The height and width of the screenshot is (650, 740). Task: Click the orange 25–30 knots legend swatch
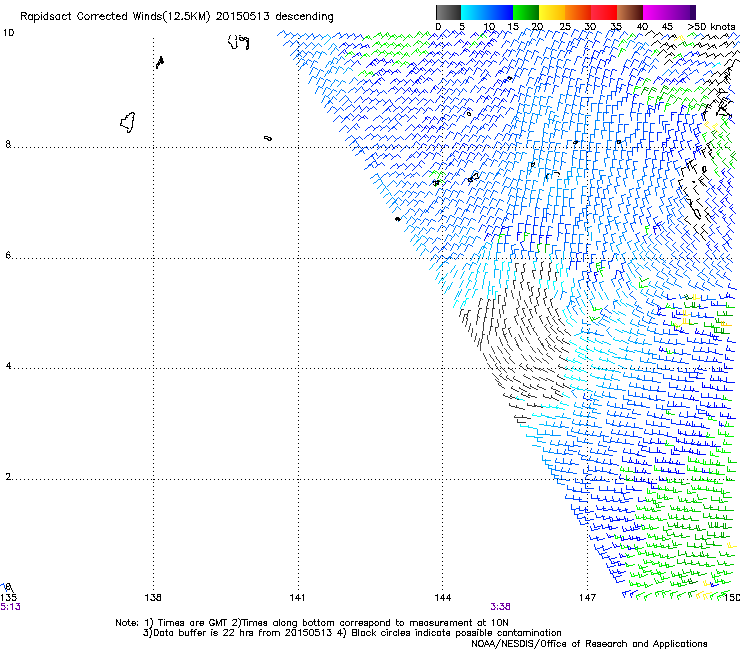[x=578, y=12]
